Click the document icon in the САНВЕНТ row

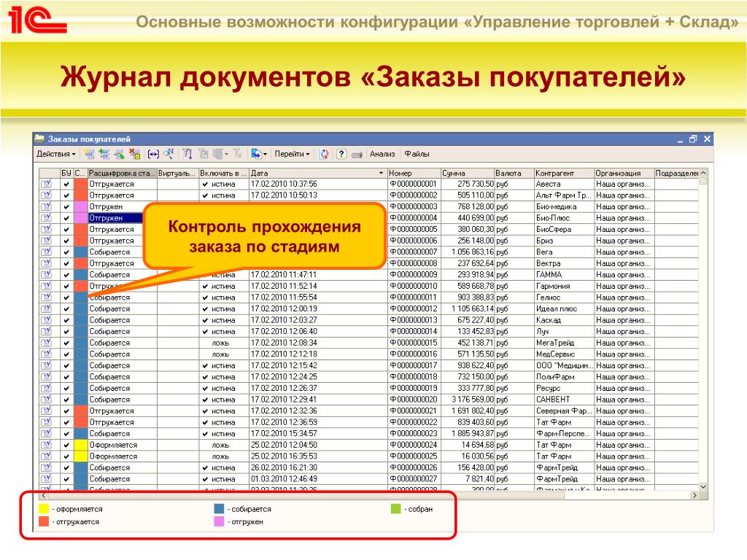click(46, 399)
